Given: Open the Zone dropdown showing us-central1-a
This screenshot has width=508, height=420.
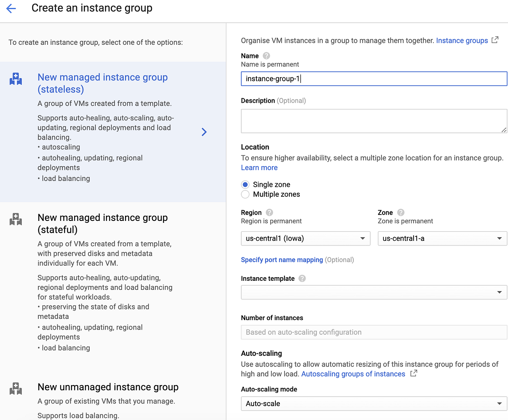Looking at the screenshot, I should point(442,238).
